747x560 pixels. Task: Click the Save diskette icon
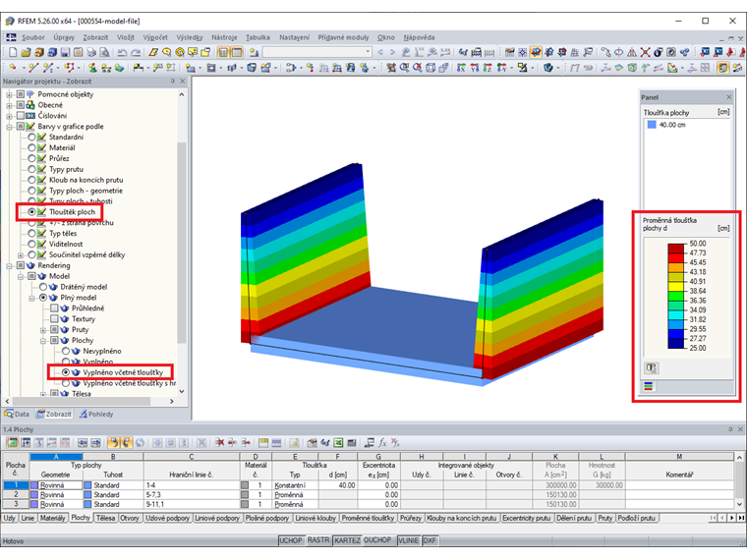(x=65, y=52)
